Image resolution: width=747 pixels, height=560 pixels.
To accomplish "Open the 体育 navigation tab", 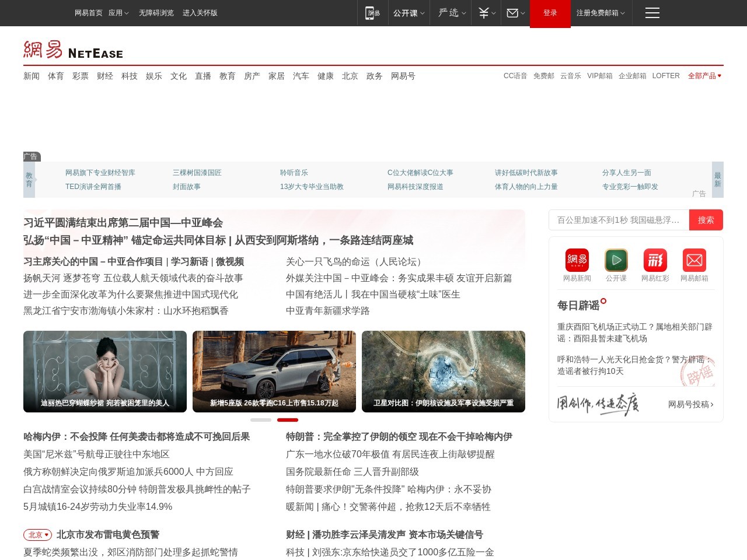I will click(x=56, y=76).
